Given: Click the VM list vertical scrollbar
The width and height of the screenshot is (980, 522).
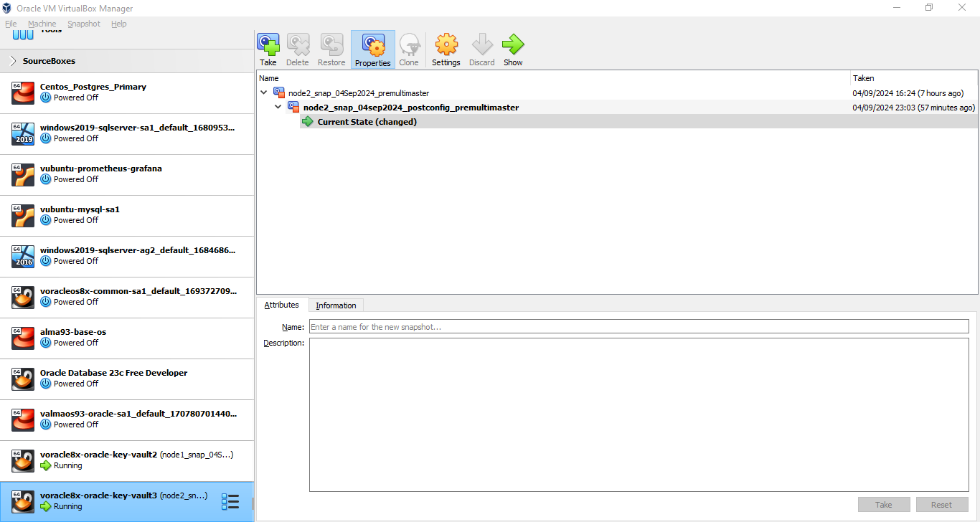Looking at the screenshot, I should (x=252, y=503).
